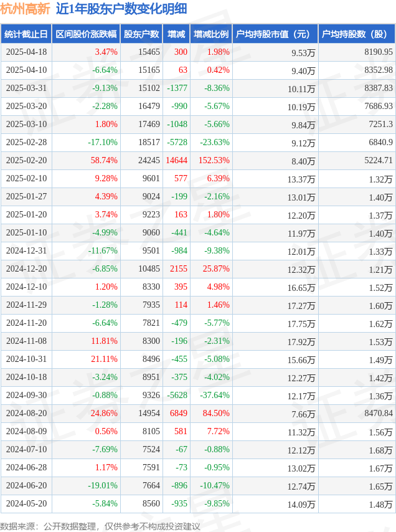Screen dimensions: 396x532
Task: Select the 区间股价涨跌幅 column header
Action: (x=86, y=34)
